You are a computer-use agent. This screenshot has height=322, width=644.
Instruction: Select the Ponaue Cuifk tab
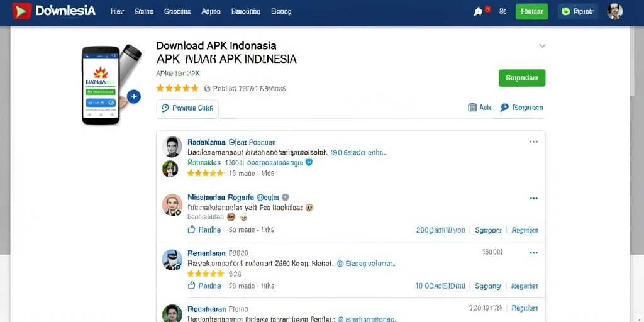pos(187,108)
